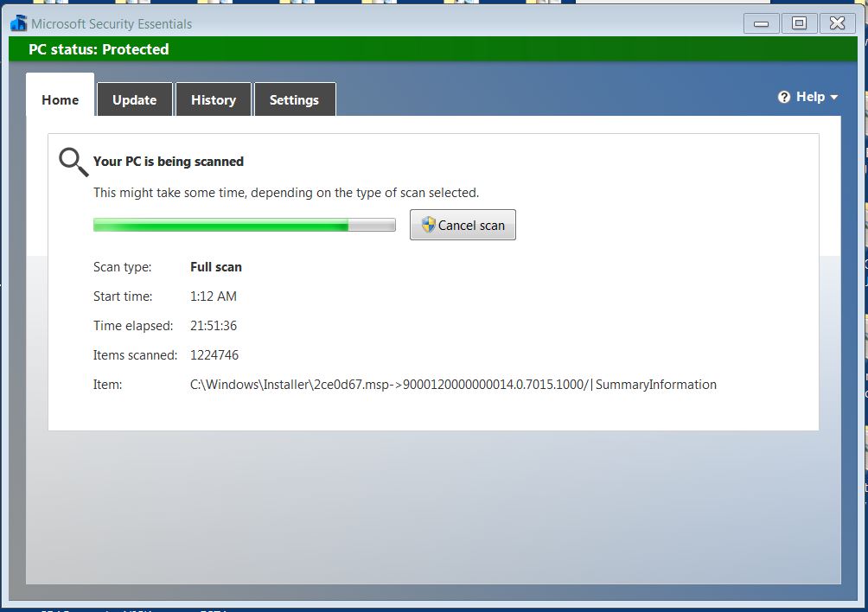Click the start time value 1:12 AM
Screen dimensions: 868x612
tap(214, 296)
